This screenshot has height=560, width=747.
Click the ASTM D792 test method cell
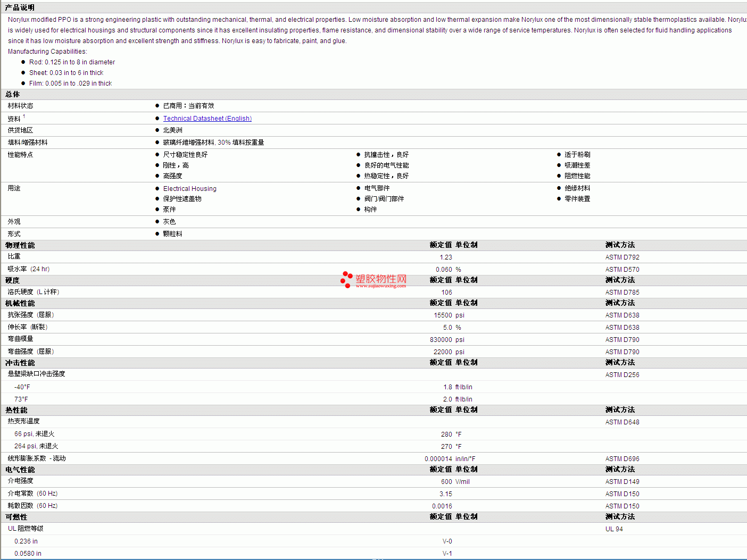622,257
